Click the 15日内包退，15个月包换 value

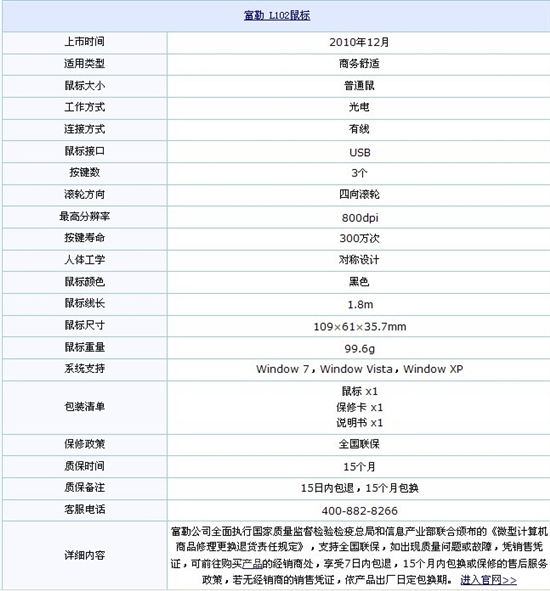click(x=360, y=488)
